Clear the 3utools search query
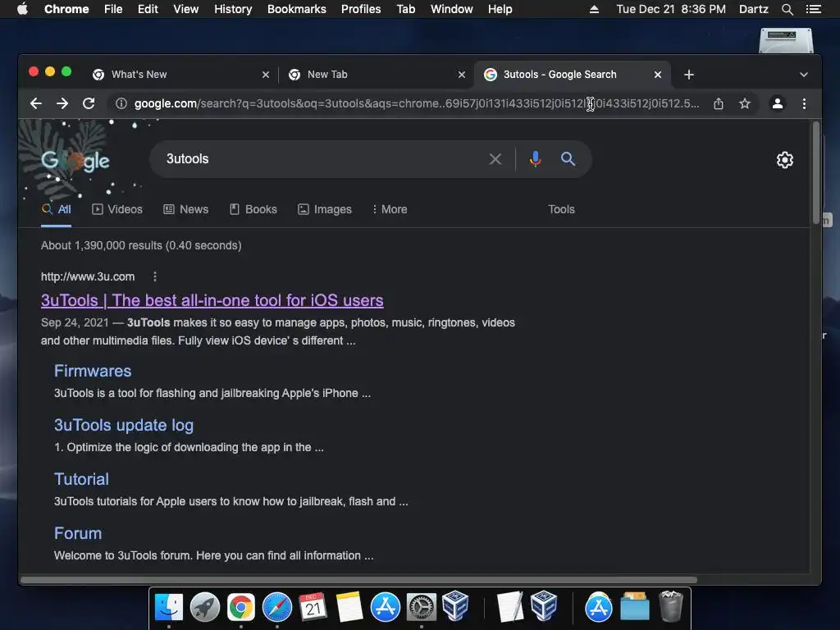 tap(495, 159)
